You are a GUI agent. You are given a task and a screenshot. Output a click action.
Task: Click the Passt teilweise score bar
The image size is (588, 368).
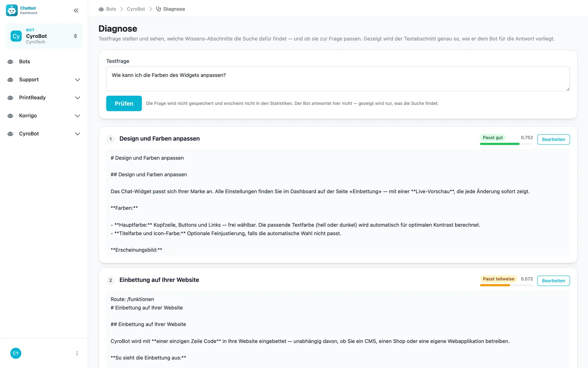click(506, 285)
